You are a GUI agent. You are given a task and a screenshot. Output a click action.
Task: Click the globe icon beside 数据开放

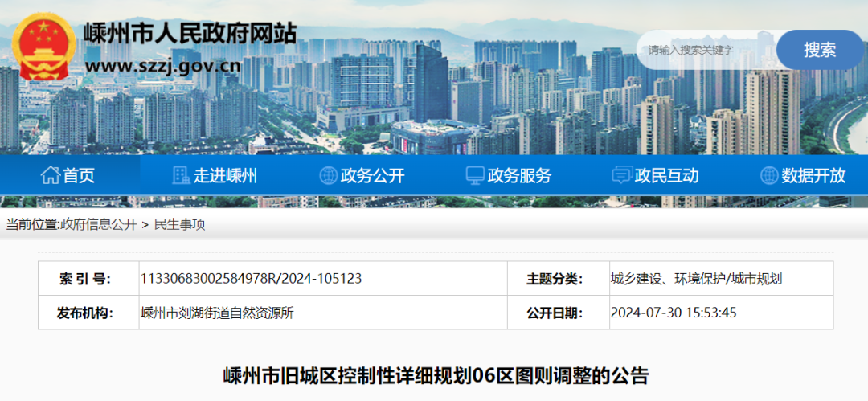click(x=769, y=175)
